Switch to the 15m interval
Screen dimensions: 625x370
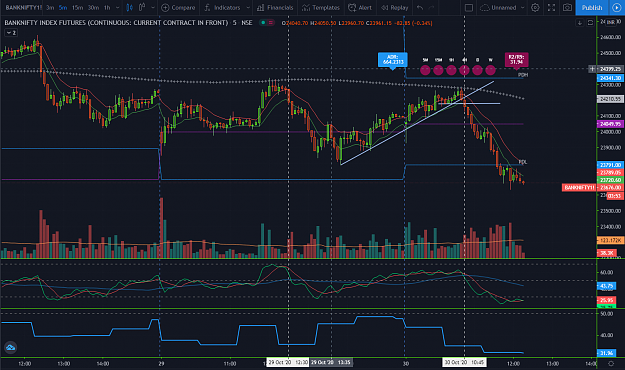pyautogui.click(x=78, y=8)
